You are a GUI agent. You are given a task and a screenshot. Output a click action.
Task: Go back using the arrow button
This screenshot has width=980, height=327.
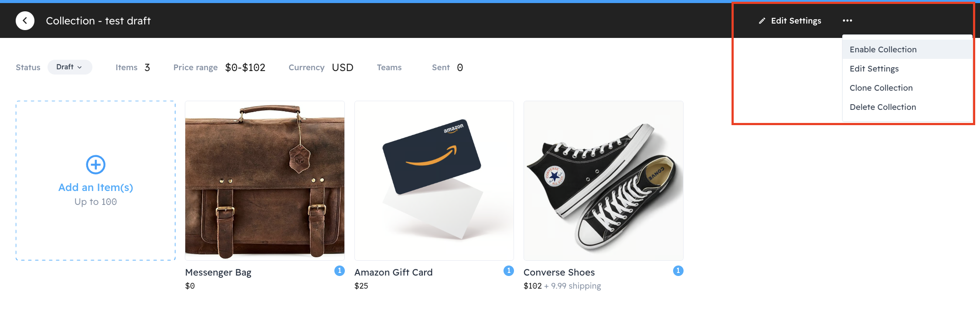coord(25,20)
